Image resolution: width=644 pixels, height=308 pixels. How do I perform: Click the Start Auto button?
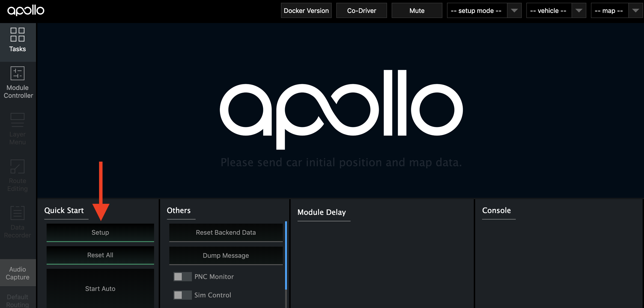[100, 288]
